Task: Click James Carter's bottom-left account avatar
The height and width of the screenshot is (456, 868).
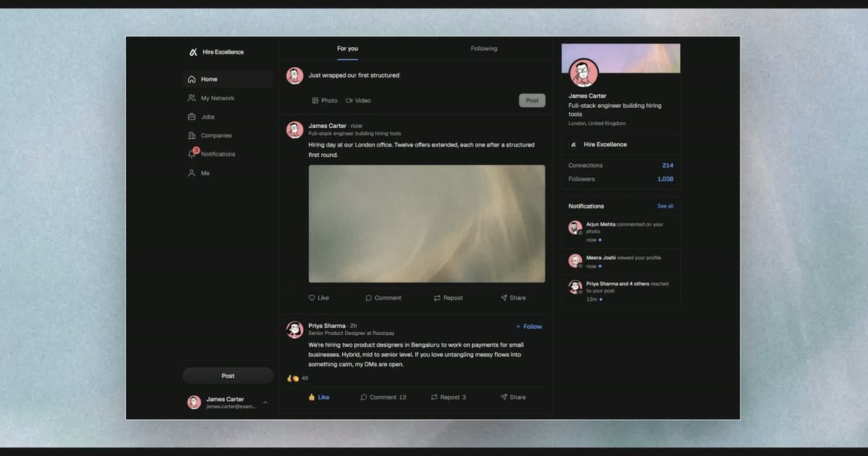Action: pyautogui.click(x=194, y=402)
